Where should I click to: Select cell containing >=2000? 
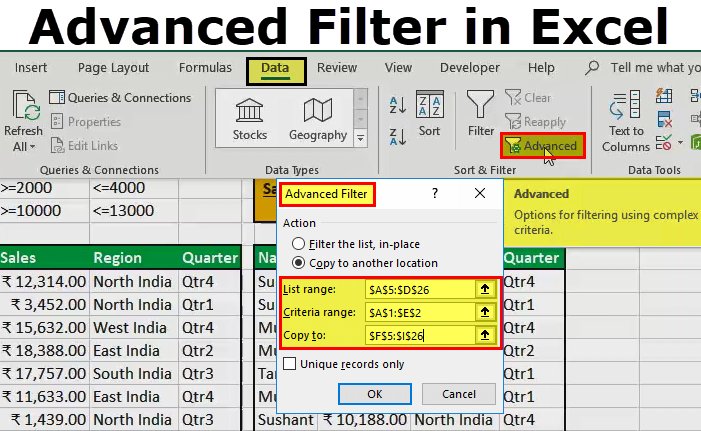[x=44, y=188]
